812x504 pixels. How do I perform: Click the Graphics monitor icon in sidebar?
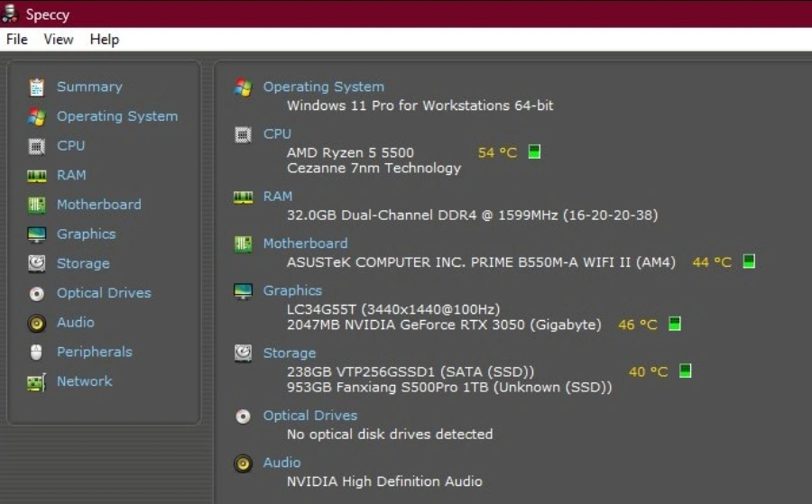tap(36, 234)
